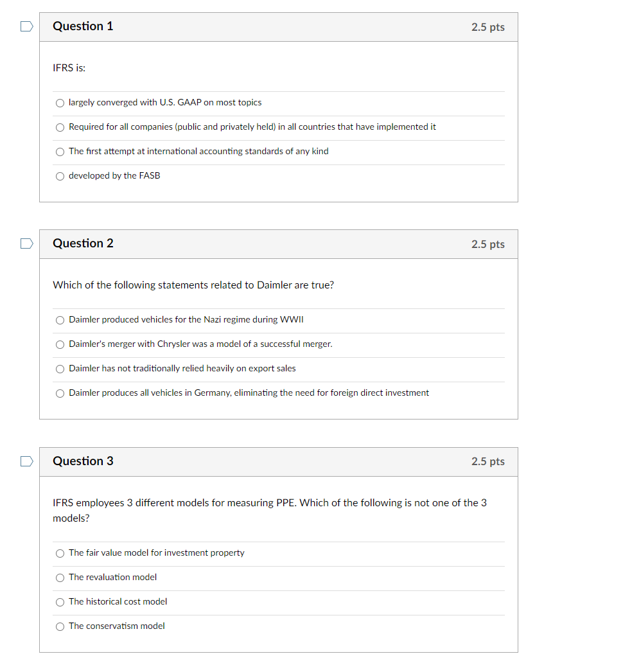Flag Question 2 using the marker icon

click(26, 243)
